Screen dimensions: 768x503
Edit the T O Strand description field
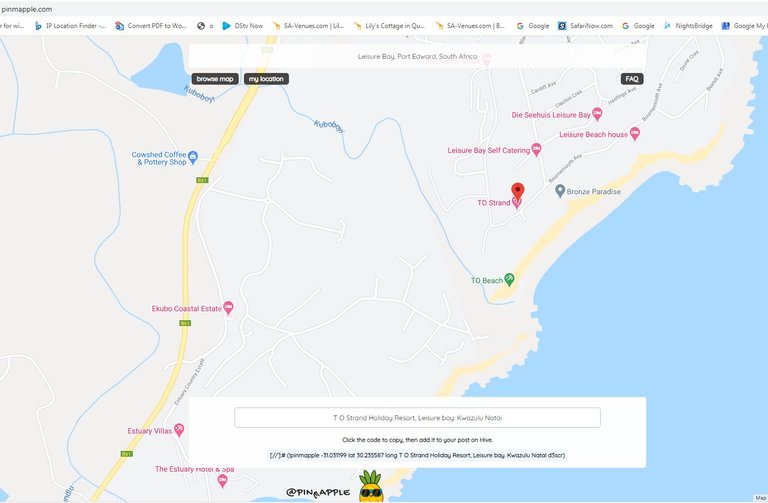(417, 418)
